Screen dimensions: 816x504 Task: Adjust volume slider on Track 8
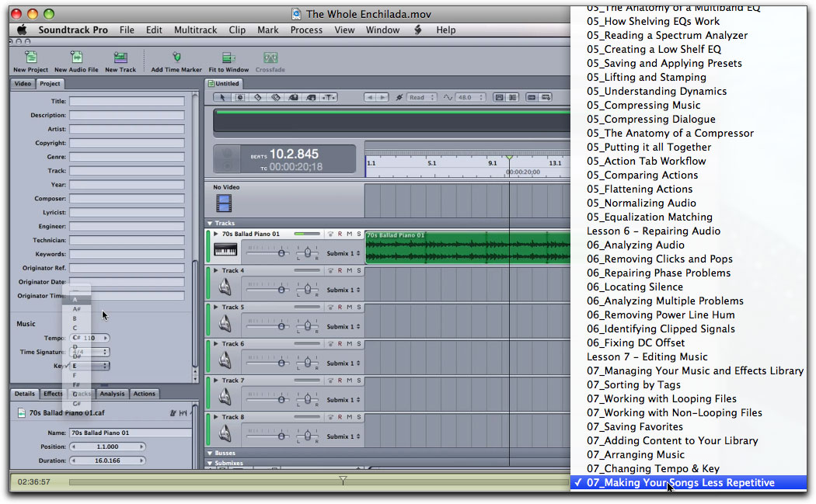point(281,436)
